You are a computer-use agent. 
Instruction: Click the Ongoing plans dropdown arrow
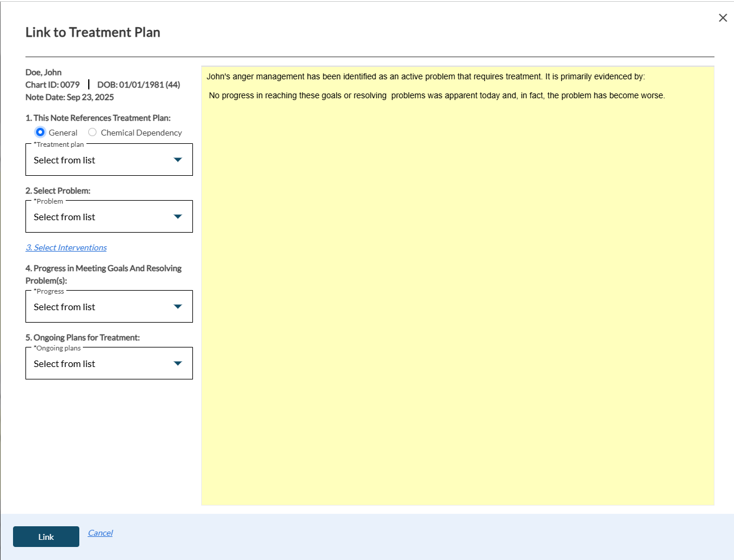point(178,363)
